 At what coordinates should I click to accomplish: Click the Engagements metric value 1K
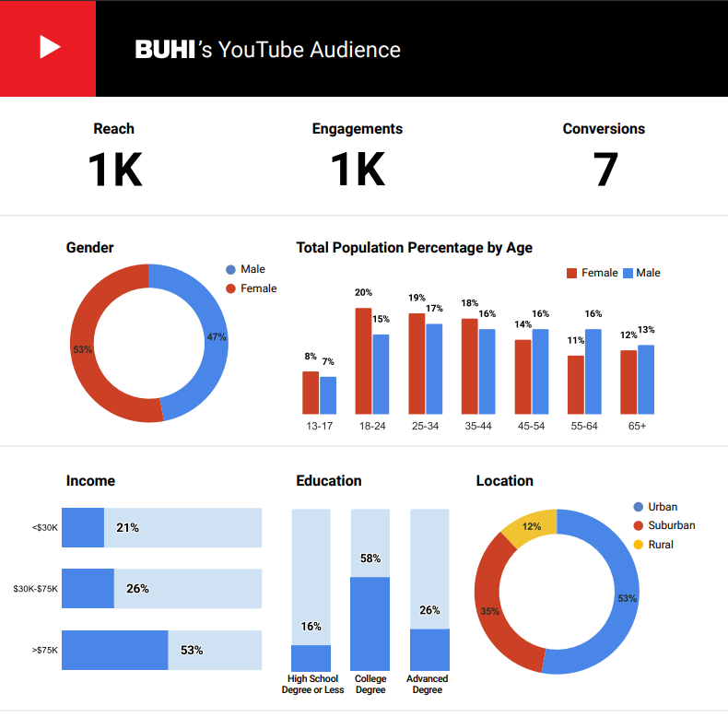point(358,170)
